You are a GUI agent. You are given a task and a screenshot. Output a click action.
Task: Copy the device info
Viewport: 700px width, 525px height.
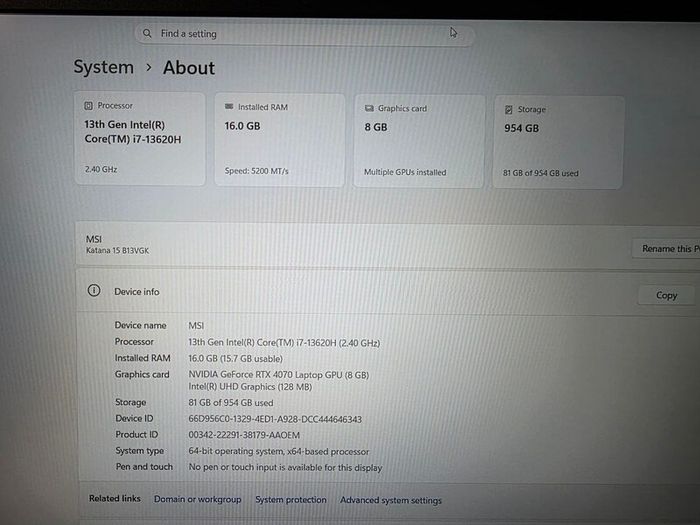(x=666, y=296)
